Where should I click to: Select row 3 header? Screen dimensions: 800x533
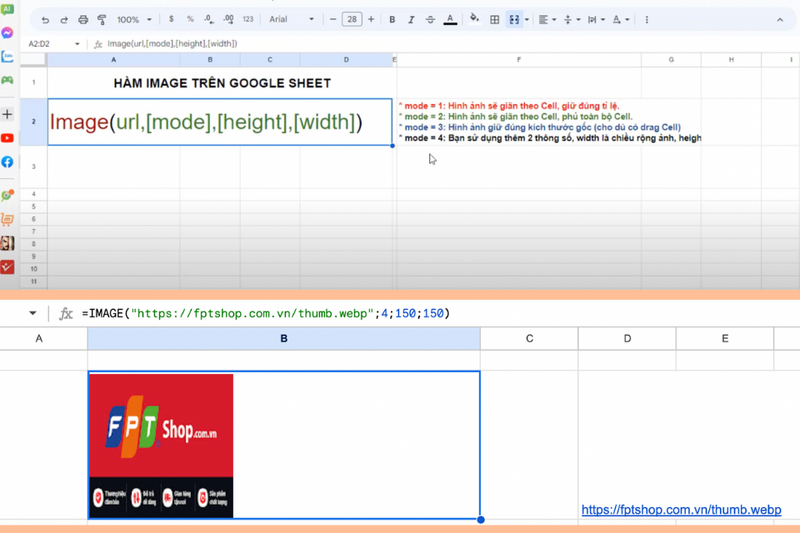pyautogui.click(x=34, y=167)
